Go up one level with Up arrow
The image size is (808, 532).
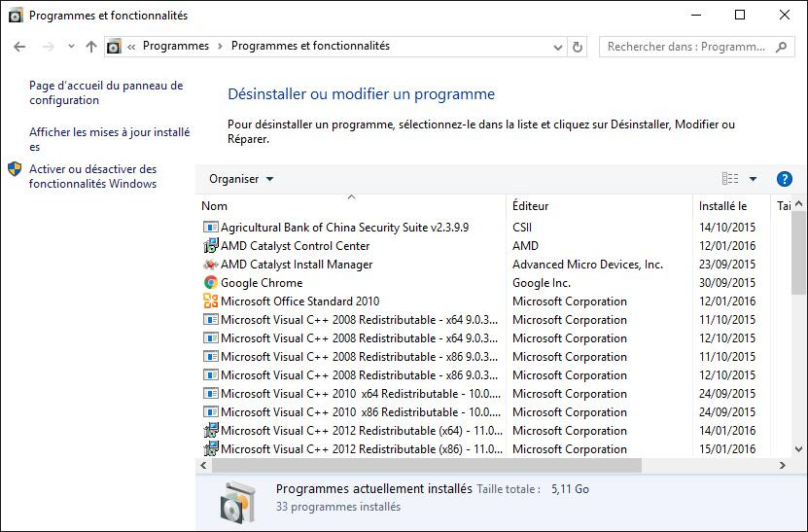(91, 47)
